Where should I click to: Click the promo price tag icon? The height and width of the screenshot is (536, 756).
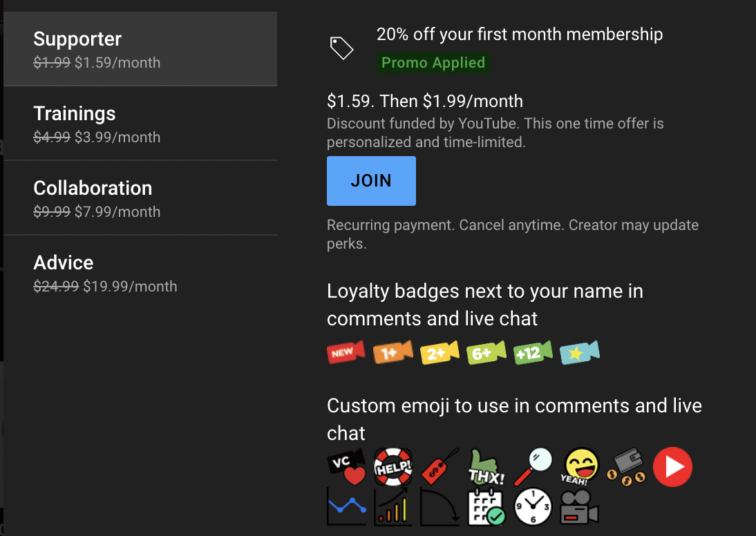point(341,48)
